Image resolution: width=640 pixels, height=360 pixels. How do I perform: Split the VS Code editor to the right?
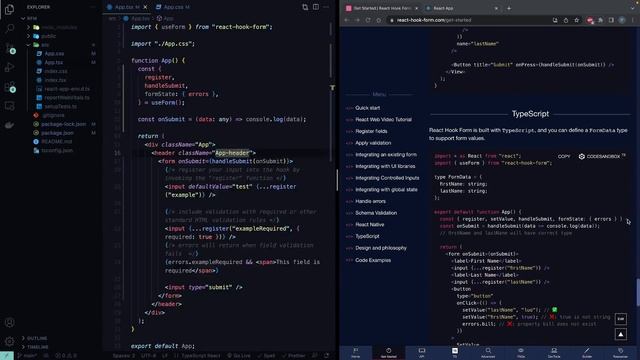316,7
